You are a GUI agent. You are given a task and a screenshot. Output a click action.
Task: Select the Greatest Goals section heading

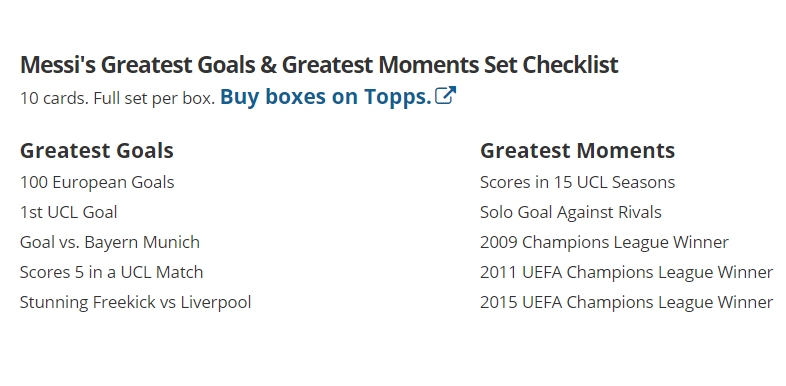97,150
